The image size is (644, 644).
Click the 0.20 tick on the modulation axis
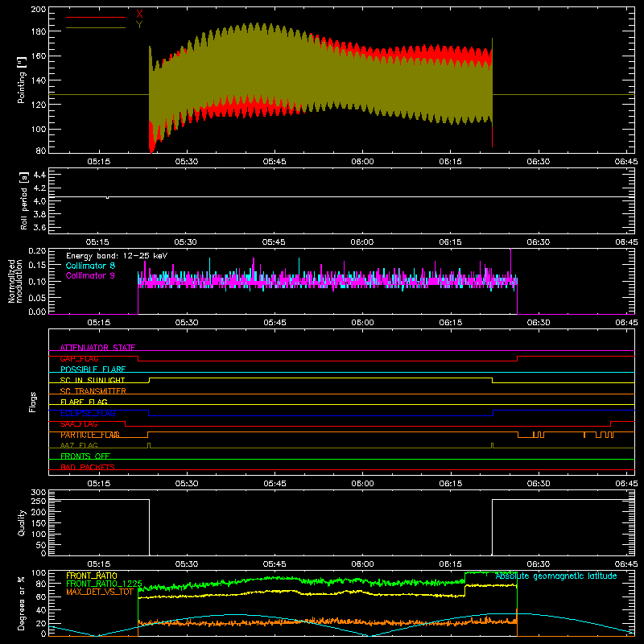pos(37,251)
